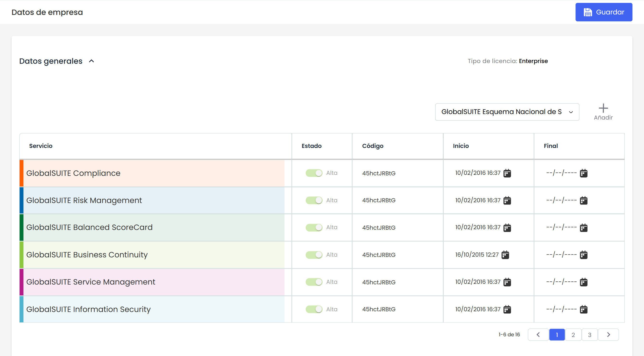Click the Guardar save button
Image resolution: width=644 pixels, height=356 pixels.
click(604, 12)
